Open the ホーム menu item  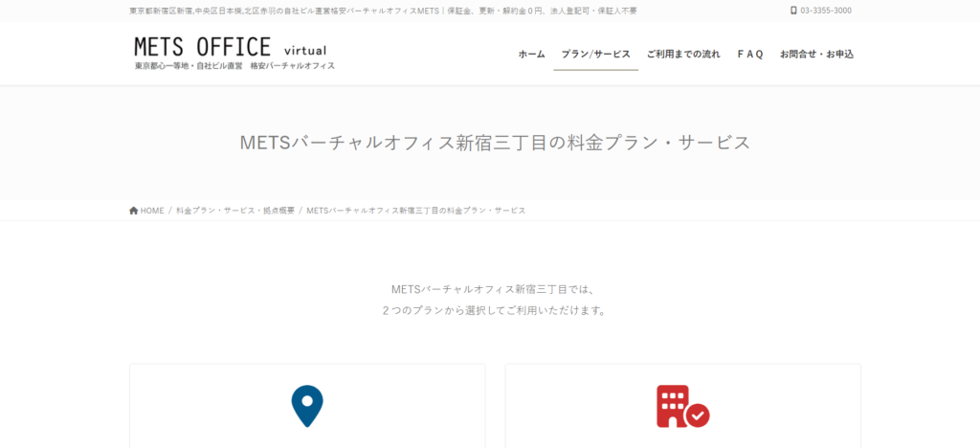click(531, 55)
